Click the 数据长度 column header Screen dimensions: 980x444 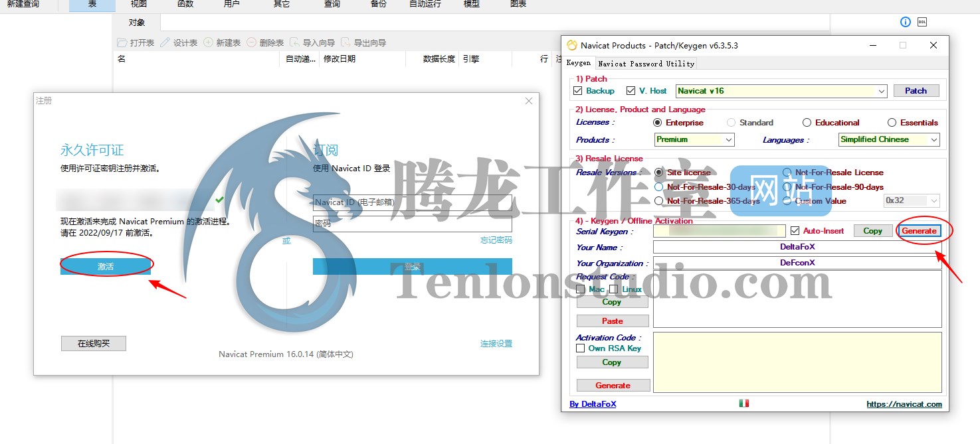point(439,59)
